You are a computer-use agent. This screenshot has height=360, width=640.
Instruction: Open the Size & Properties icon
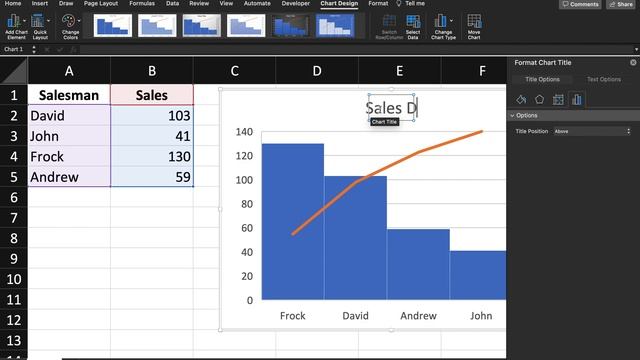[x=558, y=99]
